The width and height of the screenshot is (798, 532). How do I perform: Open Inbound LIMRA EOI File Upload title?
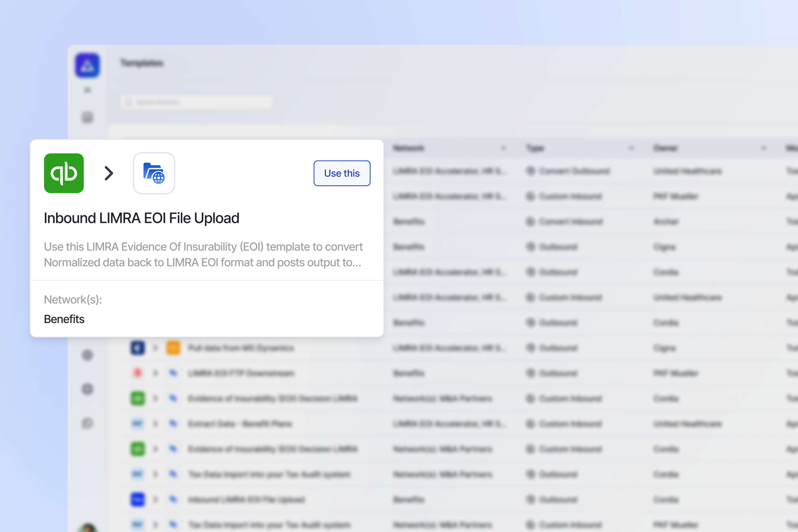coord(142,218)
